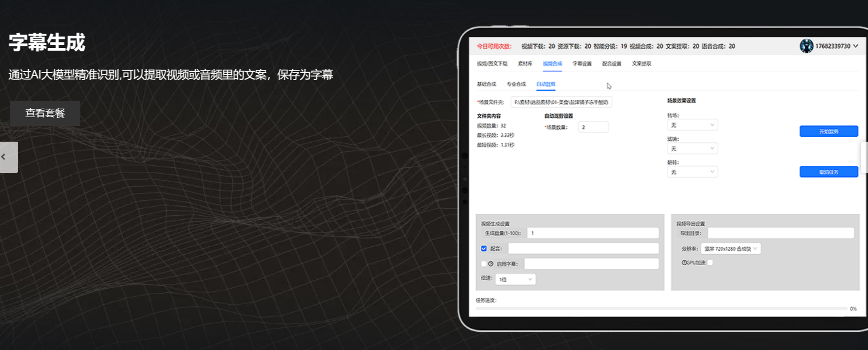This screenshot has width=868, height=350.
Task: Uncheck the 配音 checkbox
Action: click(484, 248)
